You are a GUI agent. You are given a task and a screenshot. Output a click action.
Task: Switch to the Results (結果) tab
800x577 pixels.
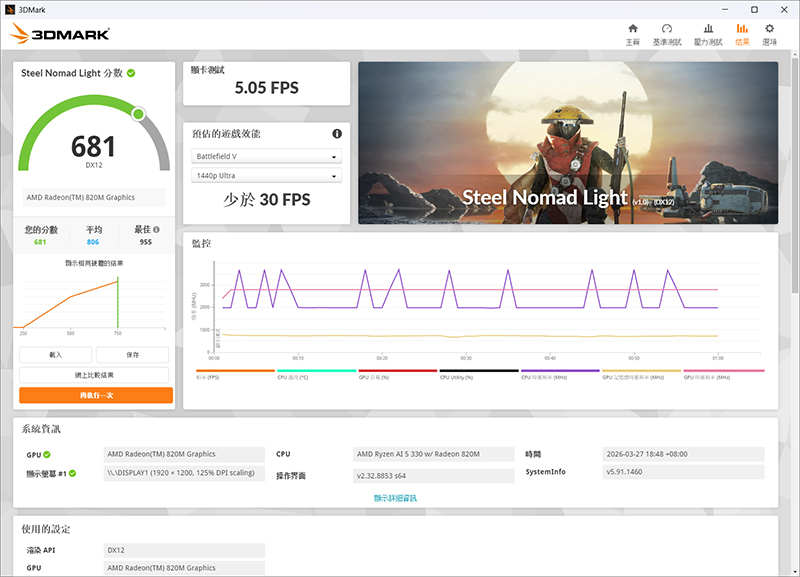[741, 34]
